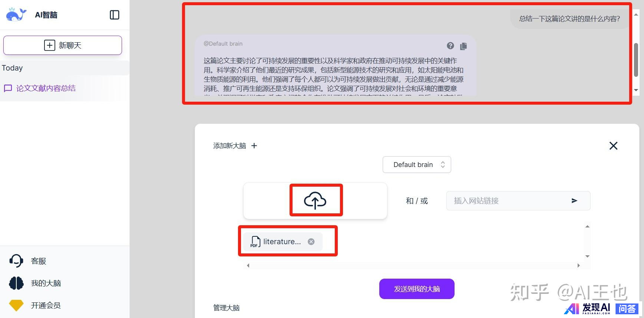Viewport: 644px width, 318px height.
Task: Click the plus icon beside 添加新大脑
Action: point(254,146)
